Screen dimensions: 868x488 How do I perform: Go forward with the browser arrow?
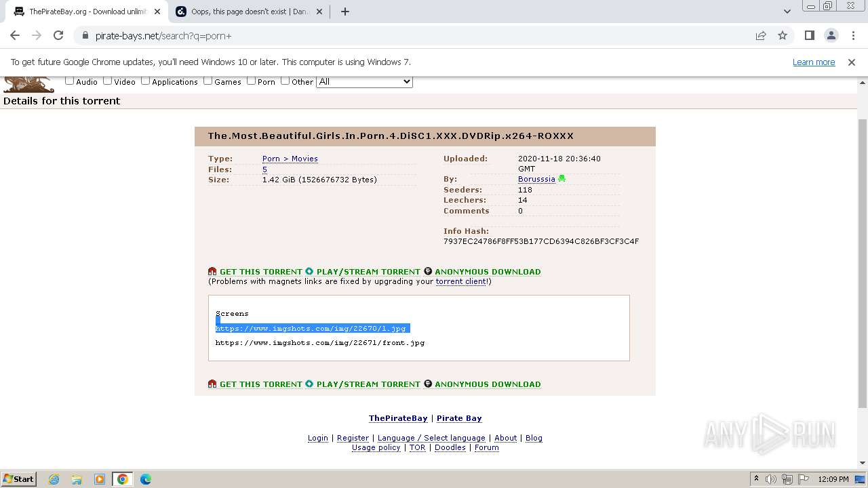(x=37, y=35)
